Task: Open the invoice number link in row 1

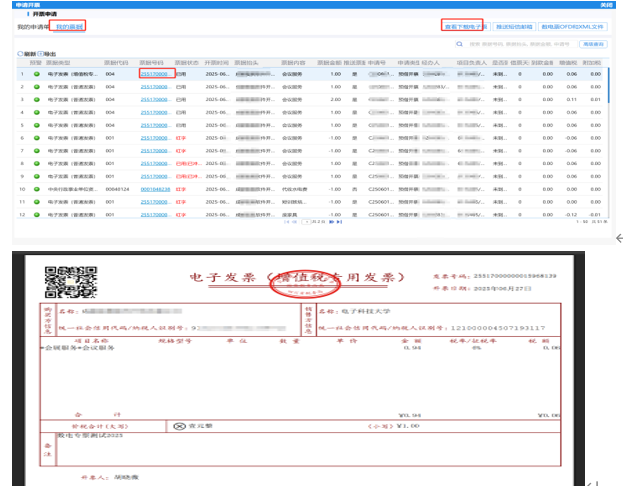Action: point(155,74)
